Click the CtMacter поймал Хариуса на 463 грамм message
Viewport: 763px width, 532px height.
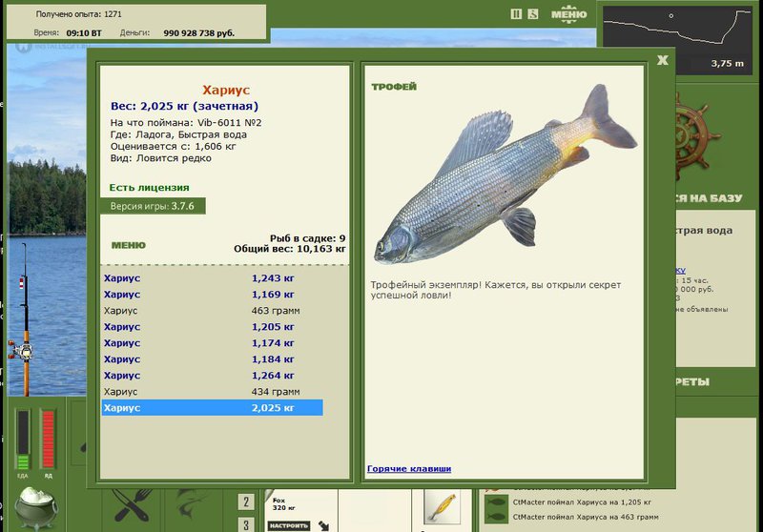pos(586,517)
